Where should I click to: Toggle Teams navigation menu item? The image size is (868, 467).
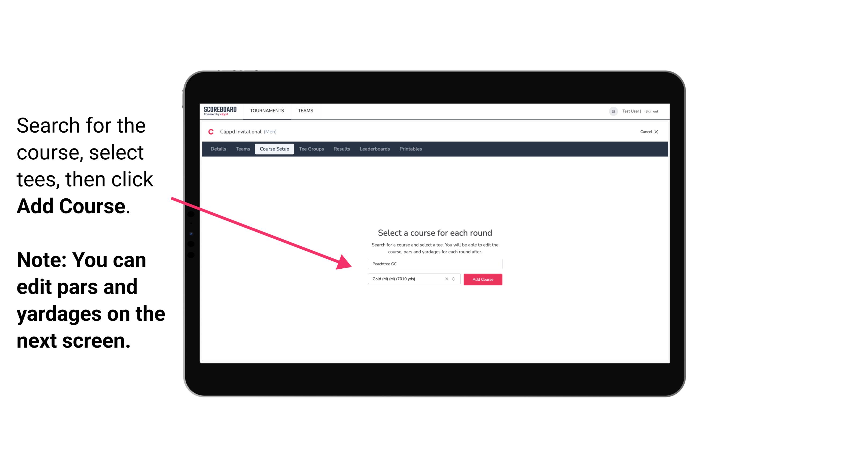pos(305,110)
